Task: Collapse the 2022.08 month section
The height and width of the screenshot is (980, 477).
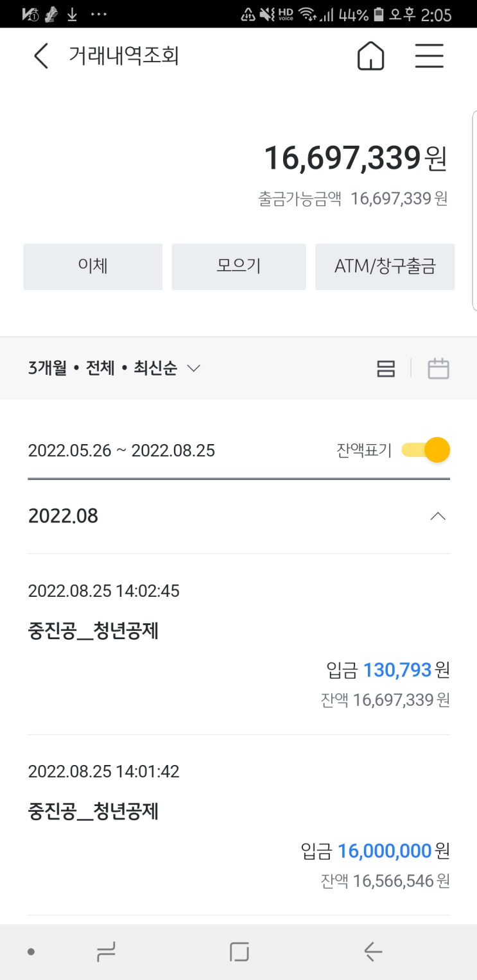Action: coord(438,516)
